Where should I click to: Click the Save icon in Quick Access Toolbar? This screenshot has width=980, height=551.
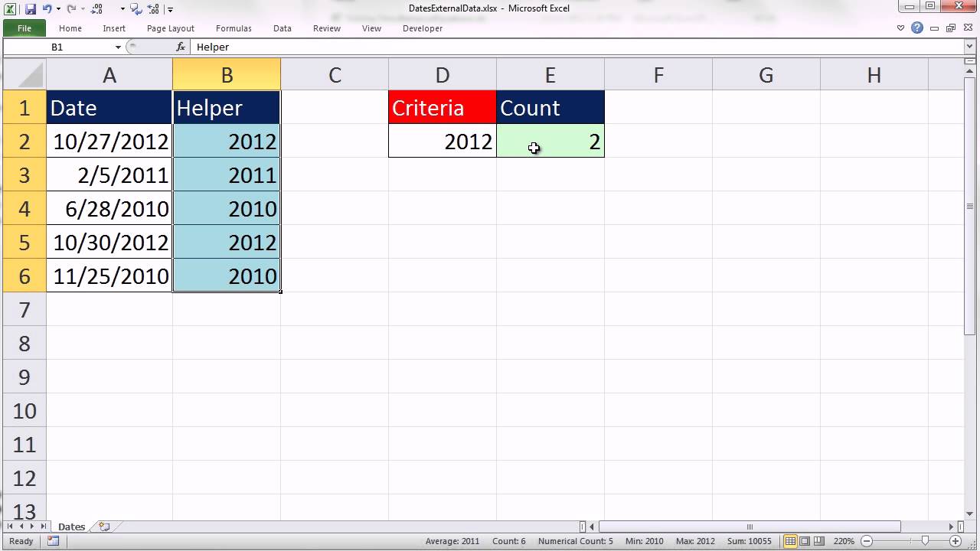coord(31,9)
